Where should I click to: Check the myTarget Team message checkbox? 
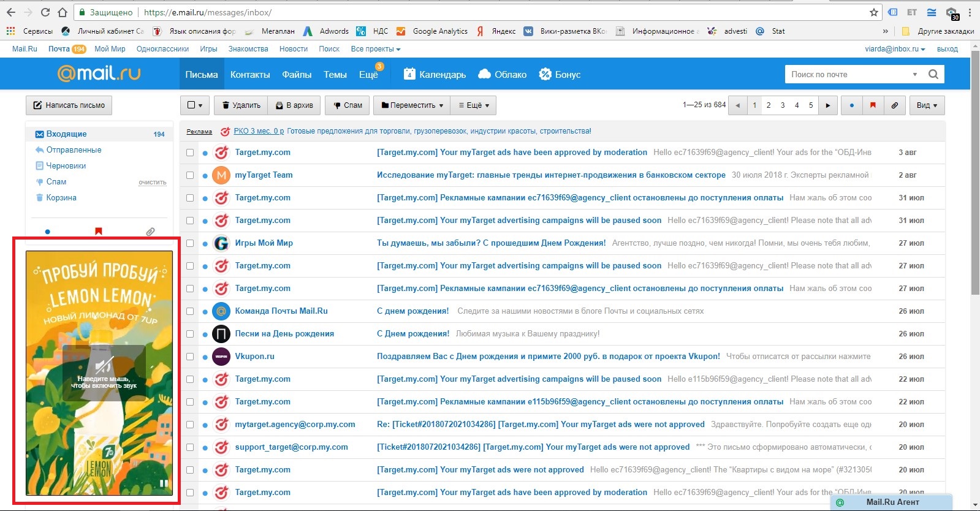190,175
